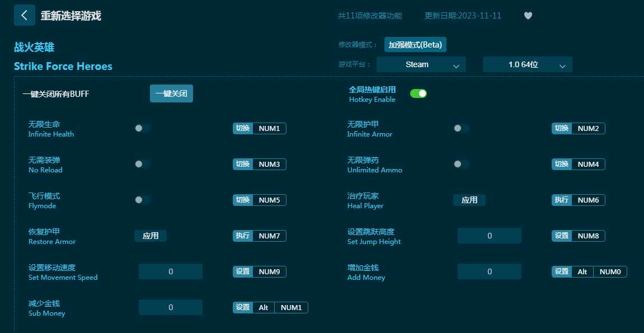Click the Strike Force Heroes title
The width and height of the screenshot is (644, 333).
click(63, 66)
